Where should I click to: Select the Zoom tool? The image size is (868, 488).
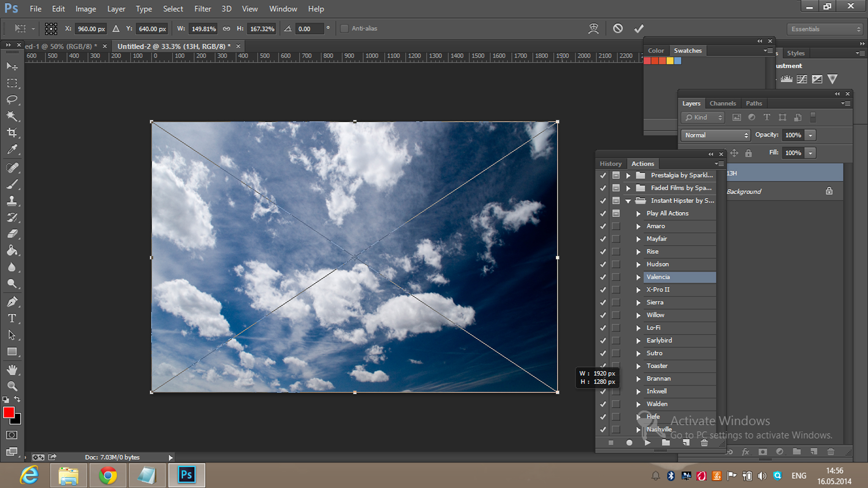pyautogui.click(x=12, y=386)
